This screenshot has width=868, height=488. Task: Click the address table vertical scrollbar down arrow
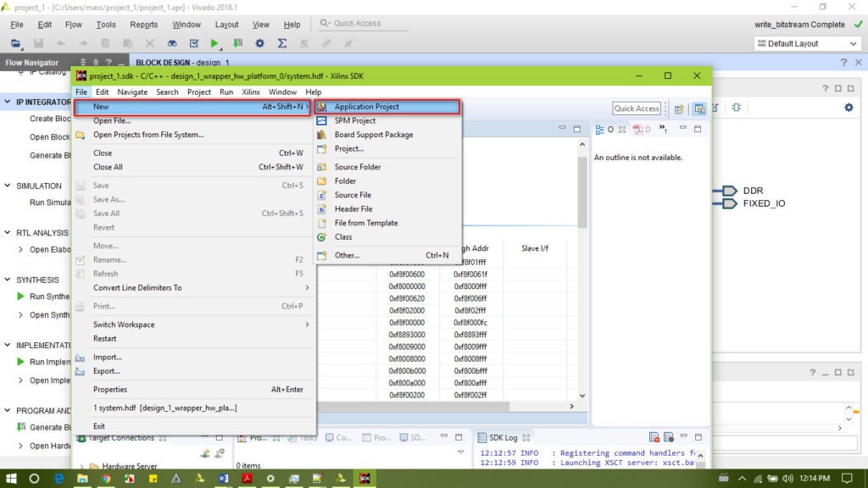coord(581,396)
